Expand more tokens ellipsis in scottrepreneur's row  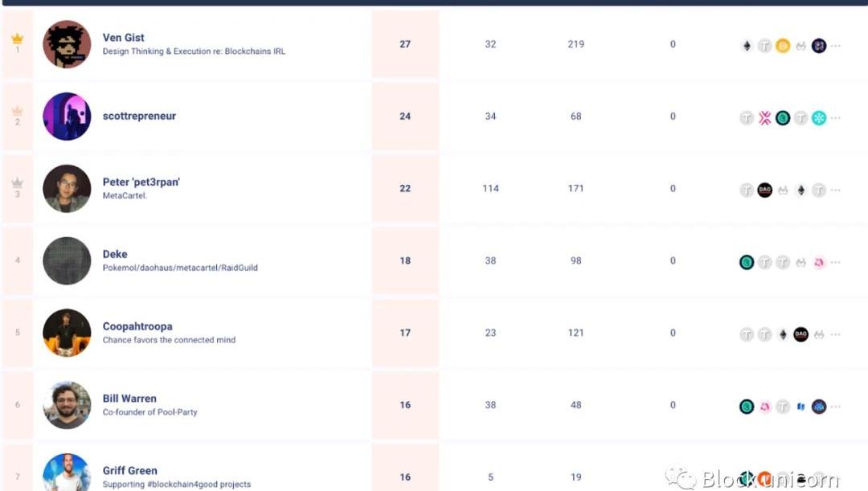pos(836,119)
